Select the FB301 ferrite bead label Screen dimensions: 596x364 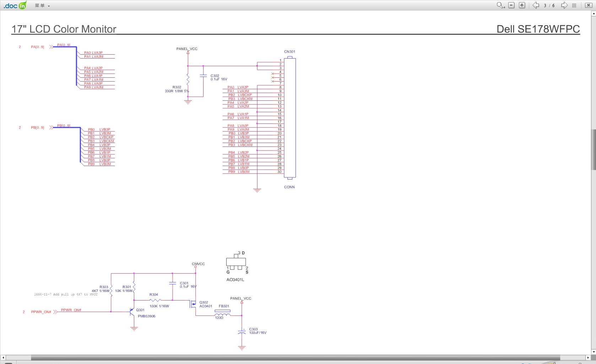[x=224, y=306]
